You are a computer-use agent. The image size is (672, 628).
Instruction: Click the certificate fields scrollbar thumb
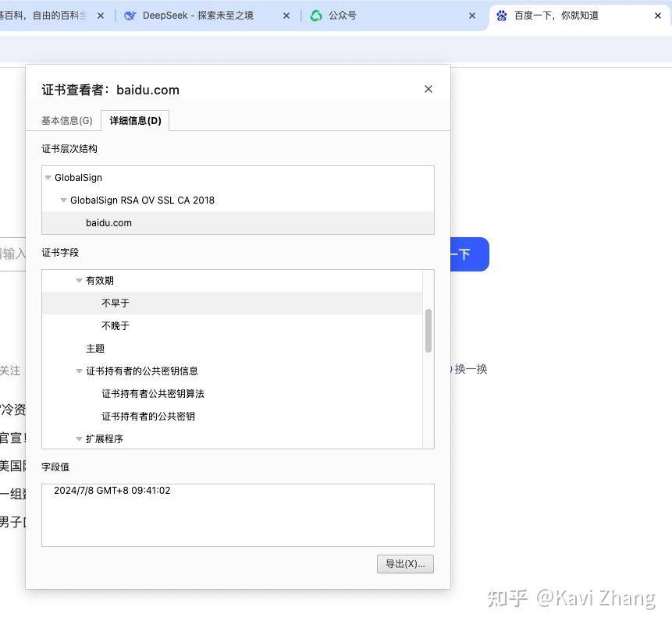[428, 331]
